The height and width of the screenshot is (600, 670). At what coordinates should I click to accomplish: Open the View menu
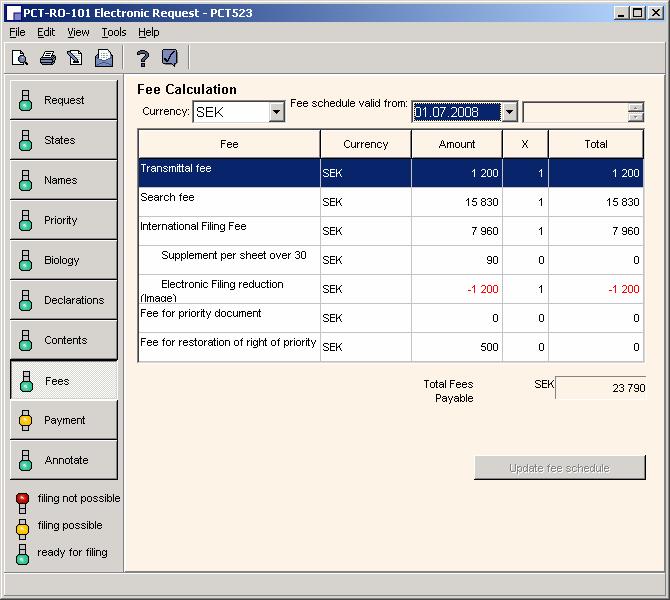click(78, 32)
